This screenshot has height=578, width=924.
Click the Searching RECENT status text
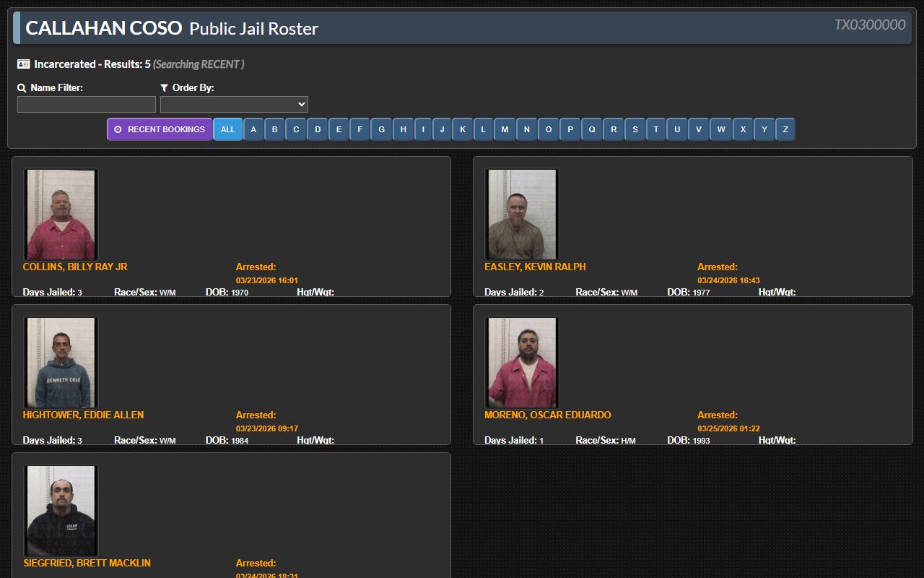coord(199,64)
